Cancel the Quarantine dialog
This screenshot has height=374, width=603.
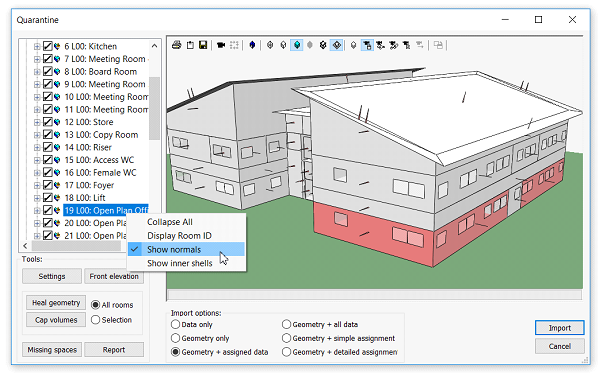tap(560, 346)
